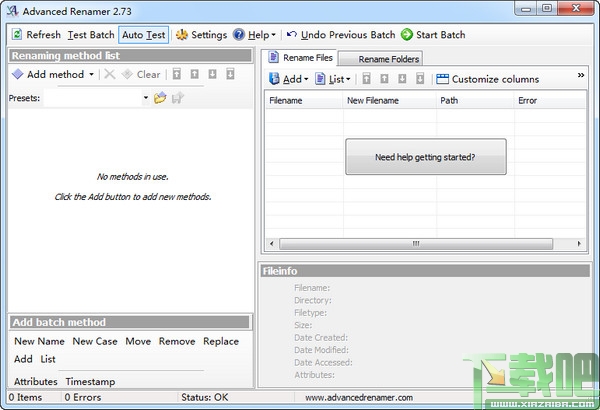Click the file list left scroll arrow

coord(272,243)
